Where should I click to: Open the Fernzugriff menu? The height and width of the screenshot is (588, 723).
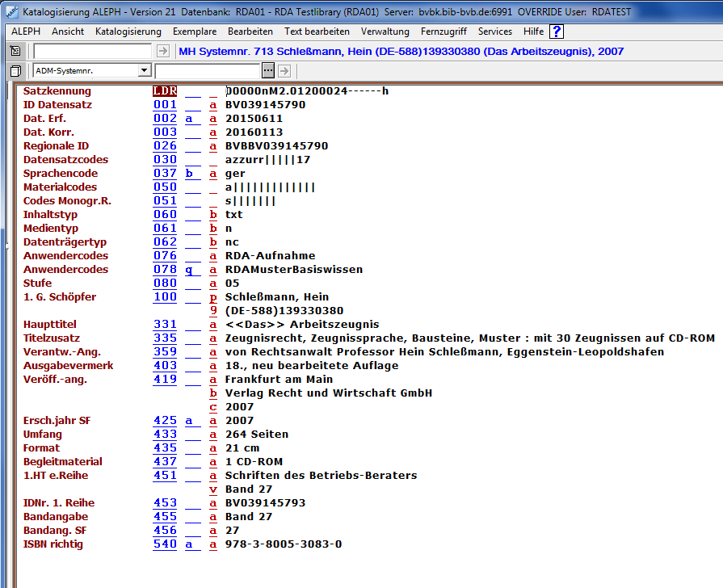tap(443, 31)
